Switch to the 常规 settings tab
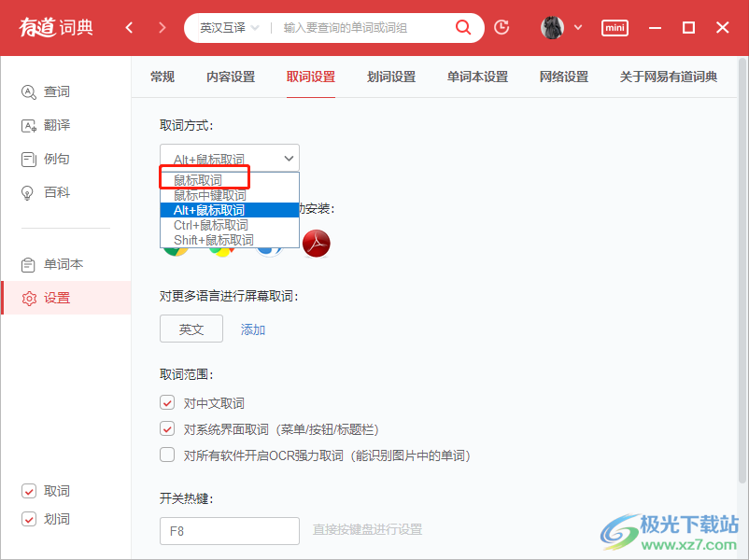Viewport: 749px width, 560px height. pyautogui.click(x=162, y=77)
